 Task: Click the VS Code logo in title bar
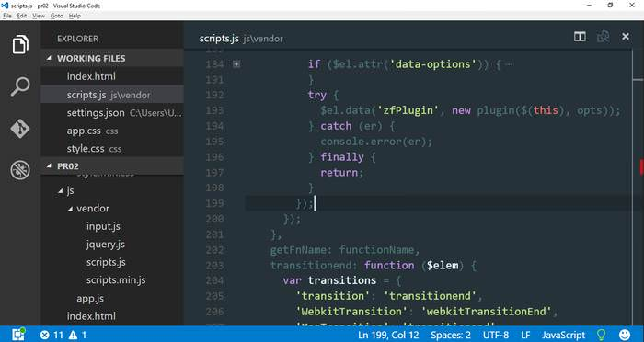5,6
